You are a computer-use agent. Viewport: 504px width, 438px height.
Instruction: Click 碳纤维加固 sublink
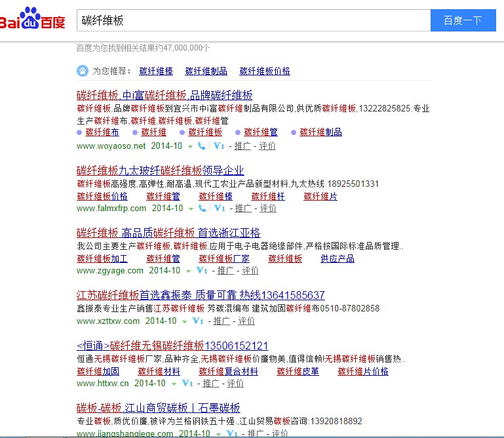point(98,371)
